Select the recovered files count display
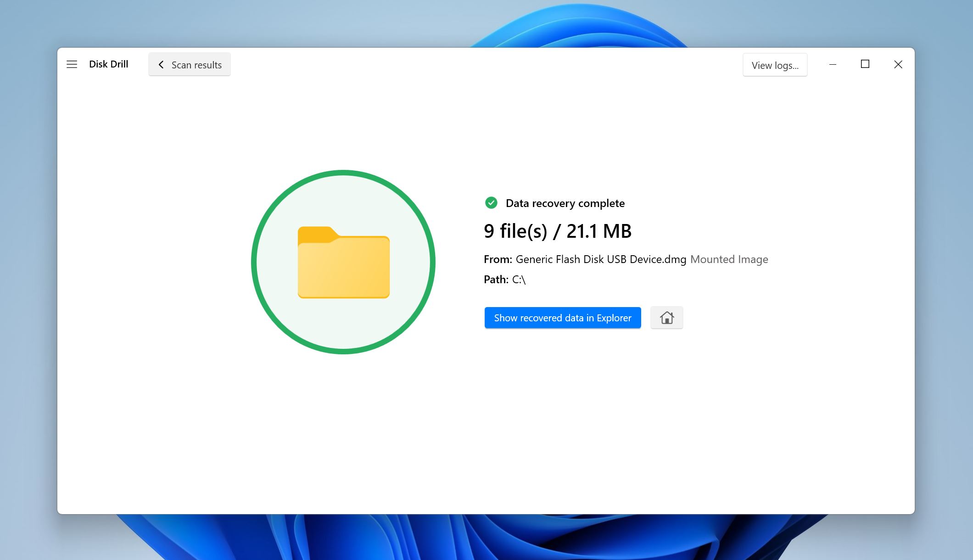 [558, 231]
